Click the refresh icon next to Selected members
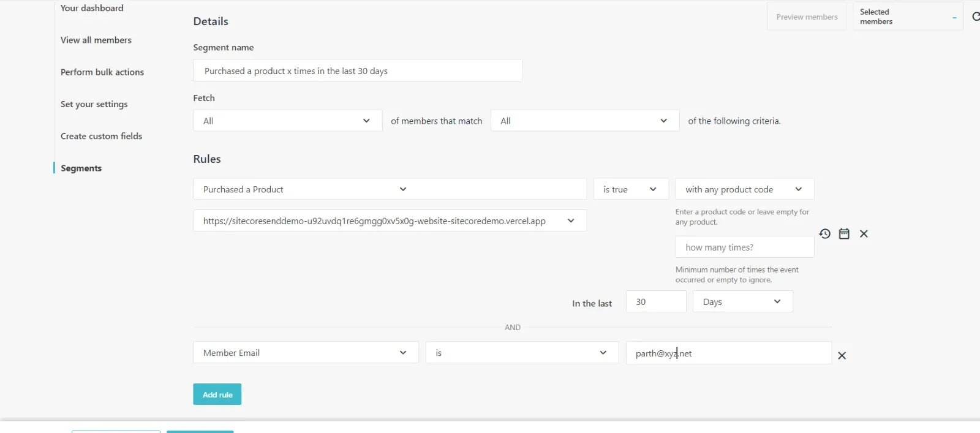Image resolution: width=980 pixels, height=433 pixels. pyautogui.click(x=975, y=17)
